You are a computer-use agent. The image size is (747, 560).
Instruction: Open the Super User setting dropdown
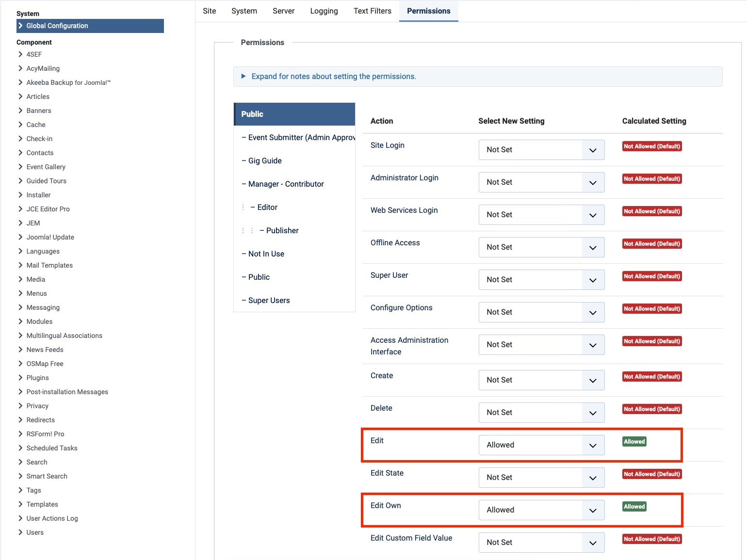pos(541,280)
